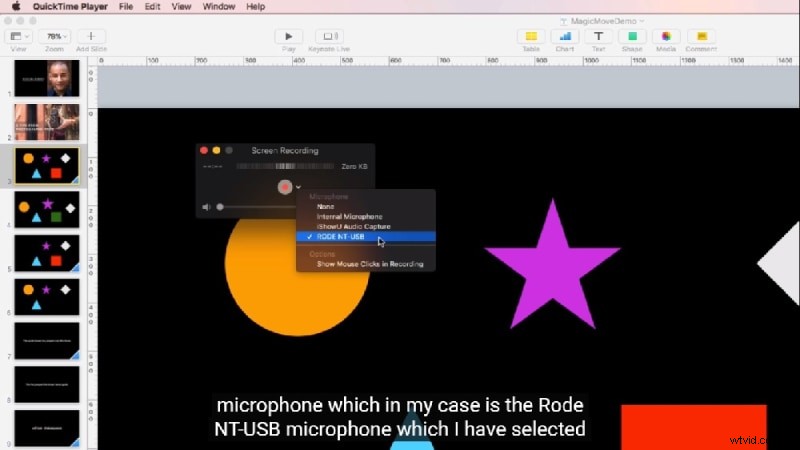Select slide 6 thumbnail

point(47,297)
